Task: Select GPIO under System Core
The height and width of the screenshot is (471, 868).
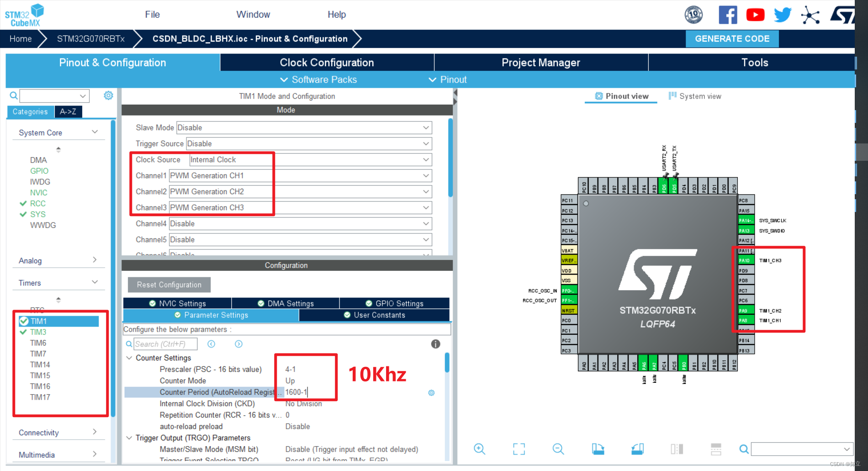Action: (x=39, y=171)
